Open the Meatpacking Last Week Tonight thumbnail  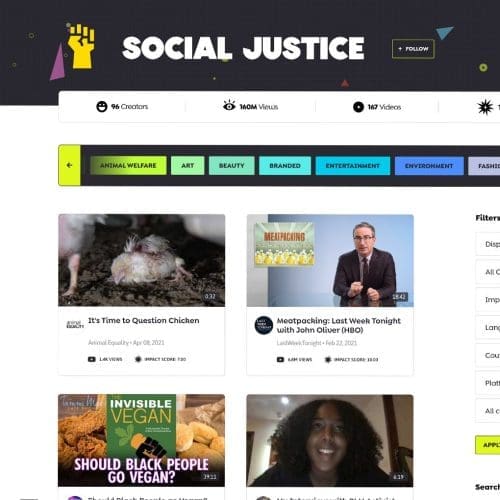coord(330,260)
